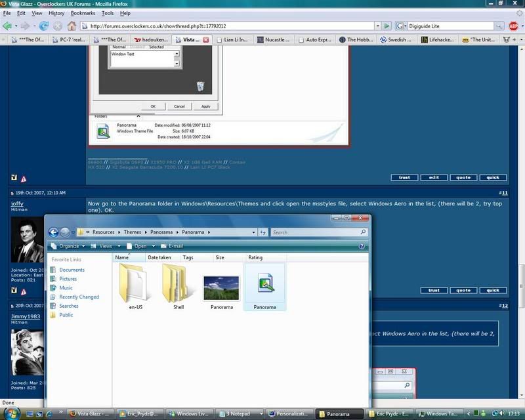Open Jimmy1983's user profile link
This screenshot has width=525, height=420.
click(x=26, y=316)
